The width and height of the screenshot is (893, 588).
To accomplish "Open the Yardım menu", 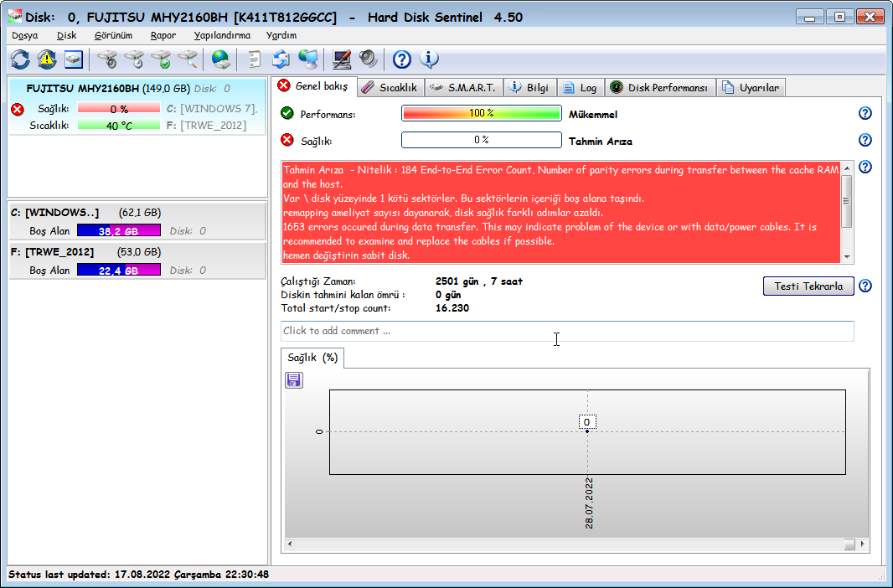I will click(x=281, y=35).
